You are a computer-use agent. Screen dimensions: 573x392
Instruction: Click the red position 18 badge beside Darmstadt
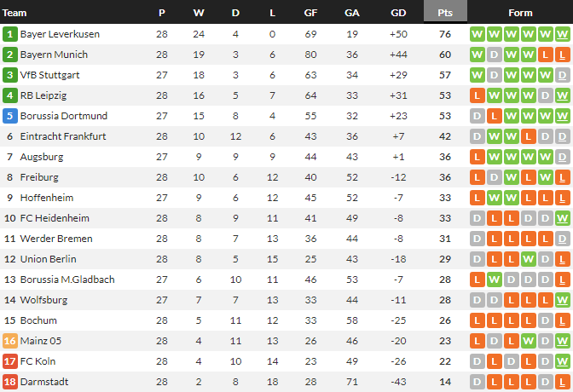10,382
